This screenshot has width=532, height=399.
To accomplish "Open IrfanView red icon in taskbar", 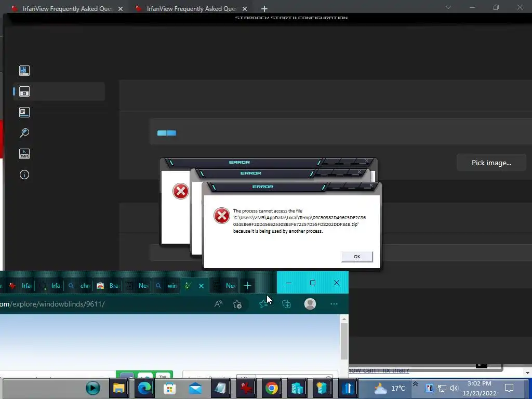I will point(246,388).
